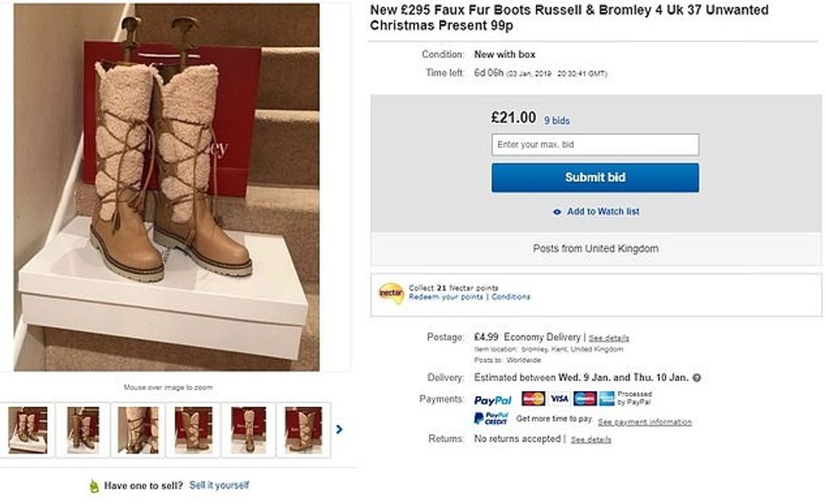This screenshot has width=826, height=504.
Task: Click the Nectar points logo icon
Action: pos(391,292)
